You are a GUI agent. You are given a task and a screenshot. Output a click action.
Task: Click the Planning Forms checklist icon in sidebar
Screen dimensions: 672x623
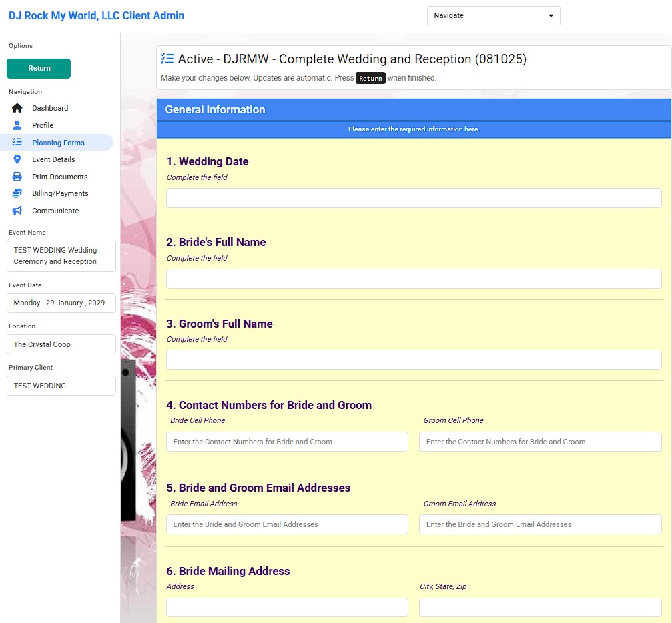tap(17, 142)
